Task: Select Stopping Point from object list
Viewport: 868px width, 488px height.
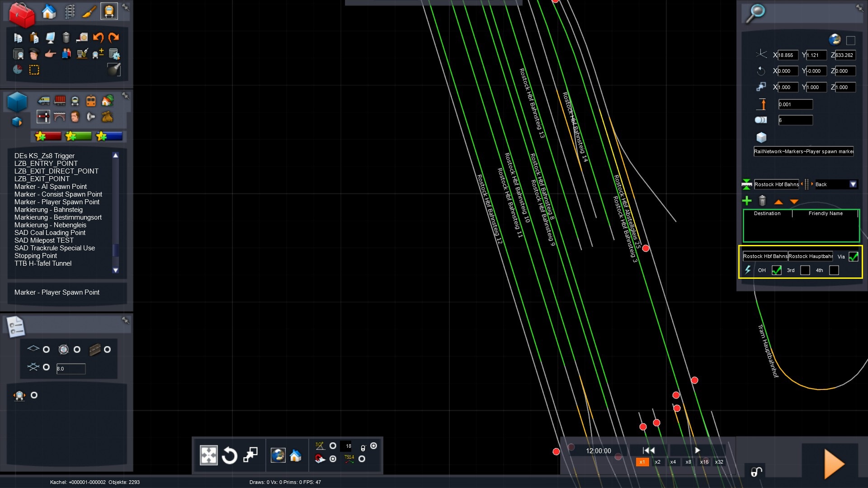Action: (36, 256)
